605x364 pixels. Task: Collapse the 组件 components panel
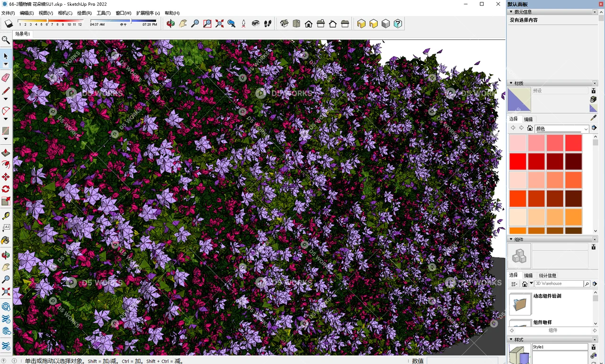pyautogui.click(x=511, y=239)
